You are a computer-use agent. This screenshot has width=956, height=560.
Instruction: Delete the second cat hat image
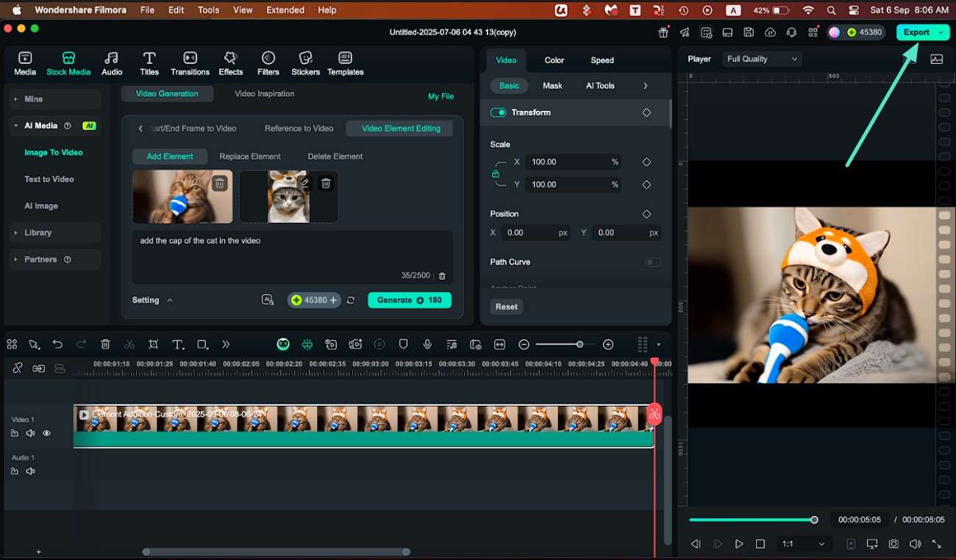click(x=326, y=183)
